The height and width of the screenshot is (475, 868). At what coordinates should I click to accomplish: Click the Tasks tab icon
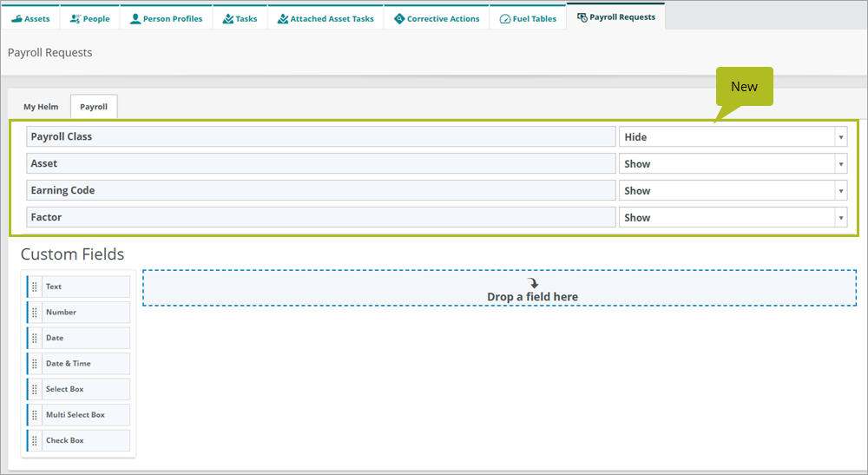pyautogui.click(x=227, y=19)
